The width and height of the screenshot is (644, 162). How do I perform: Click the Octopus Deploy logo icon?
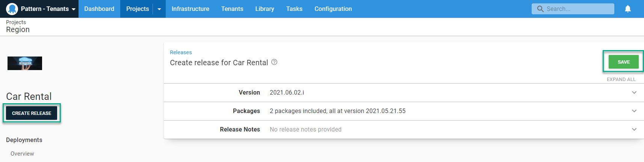12,9
